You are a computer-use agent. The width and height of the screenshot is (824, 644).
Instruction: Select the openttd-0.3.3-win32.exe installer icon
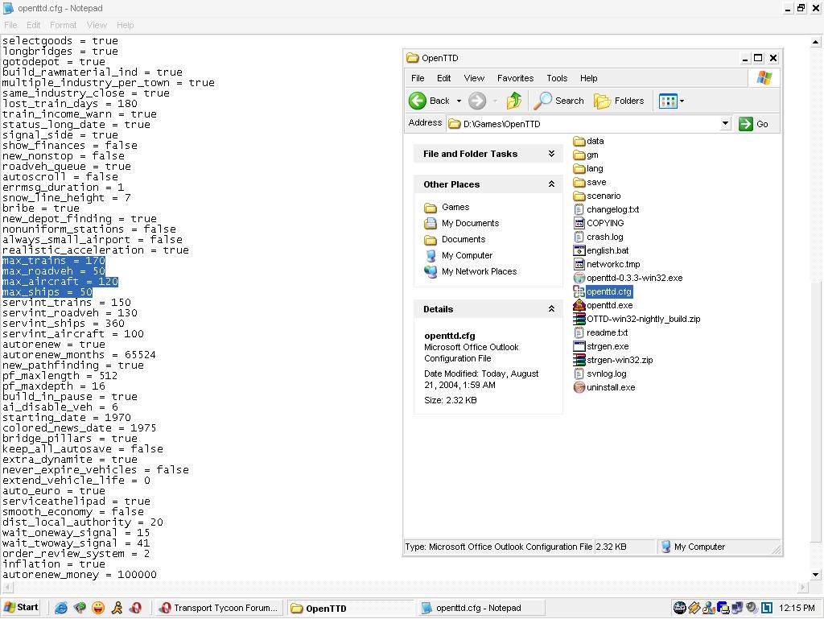pos(579,278)
